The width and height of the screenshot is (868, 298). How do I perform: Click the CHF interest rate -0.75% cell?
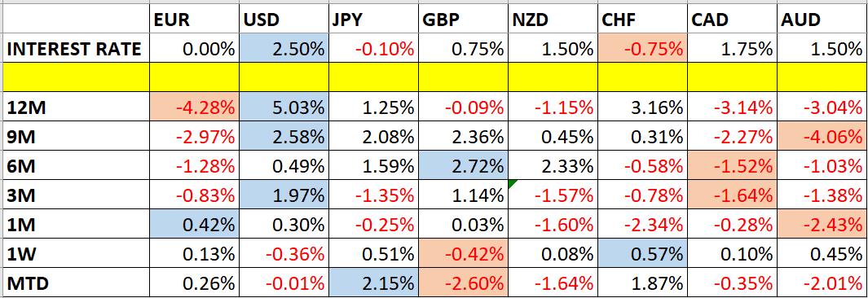point(642,49)
